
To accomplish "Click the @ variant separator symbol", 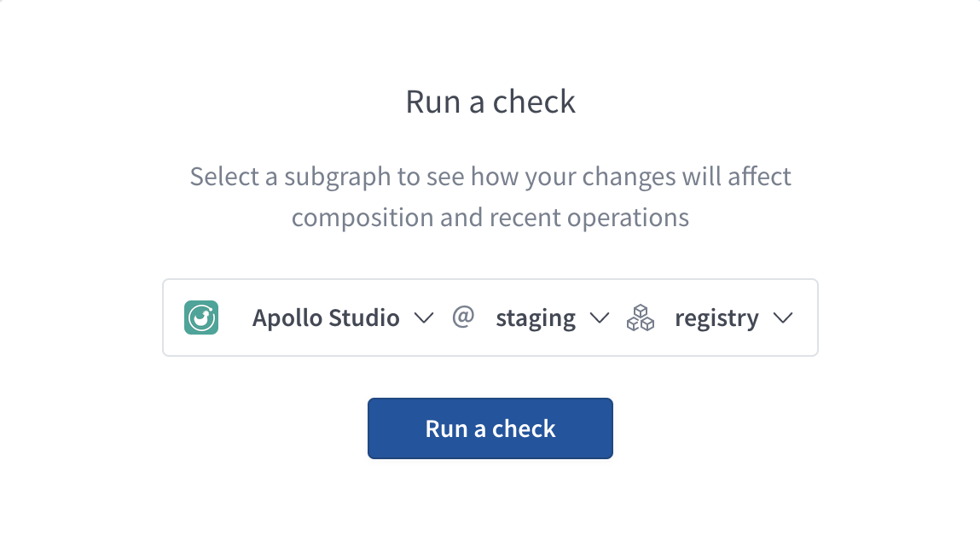I will pos(462,317).
